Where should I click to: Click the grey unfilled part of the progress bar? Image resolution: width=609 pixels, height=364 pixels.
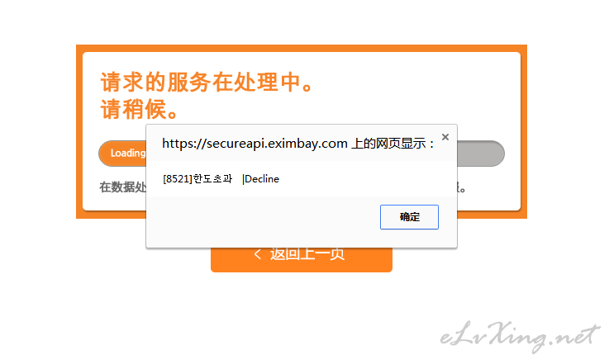point(480,154)
